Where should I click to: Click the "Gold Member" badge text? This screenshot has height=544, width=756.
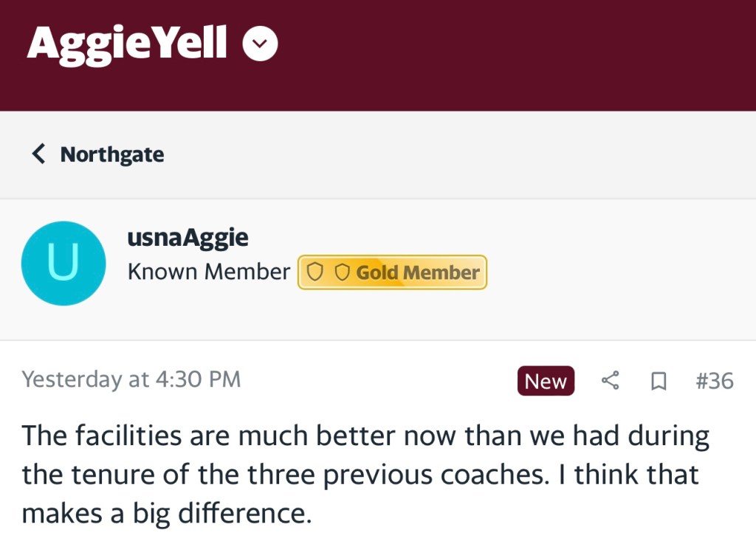pyautogui.click(x=418, y=273)
